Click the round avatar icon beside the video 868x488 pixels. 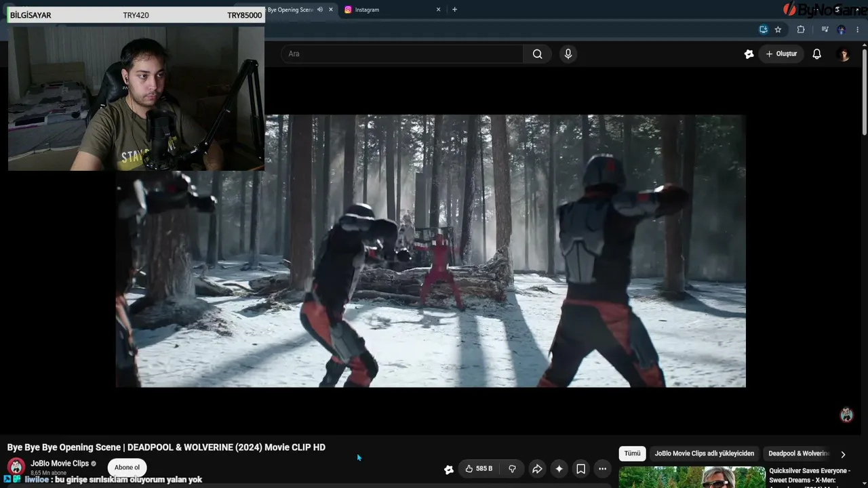846,415
